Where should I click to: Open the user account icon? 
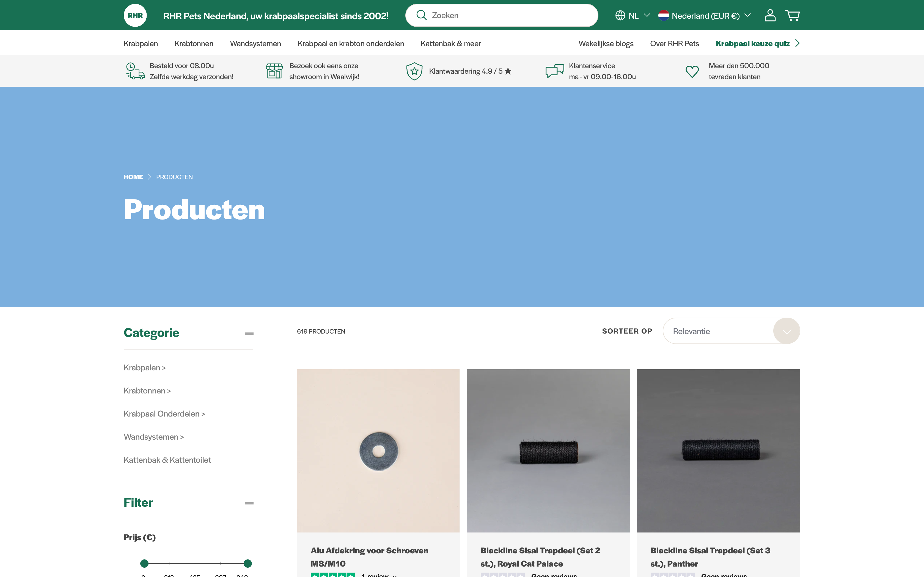[x=770, y=15]
